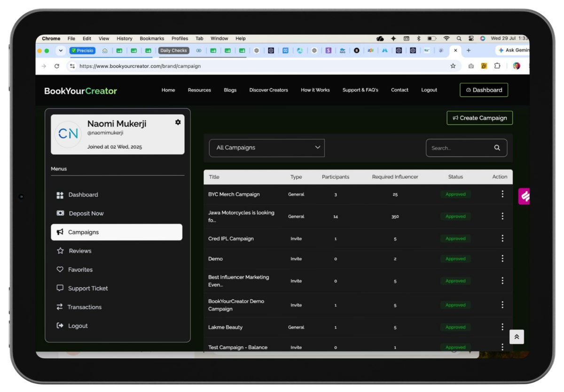
Task: Open a new Chrome tab
Action: pyautogui.click(x=468, y=51)
